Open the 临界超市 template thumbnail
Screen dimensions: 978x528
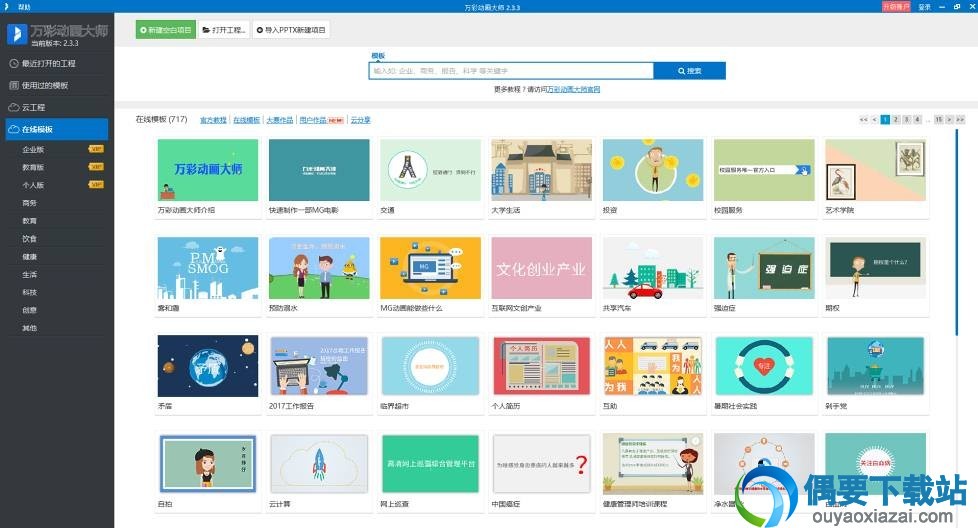click(430, 366)
